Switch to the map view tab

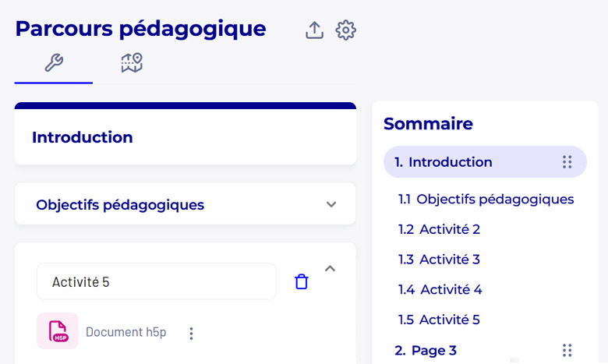click(x=132, y=63)
